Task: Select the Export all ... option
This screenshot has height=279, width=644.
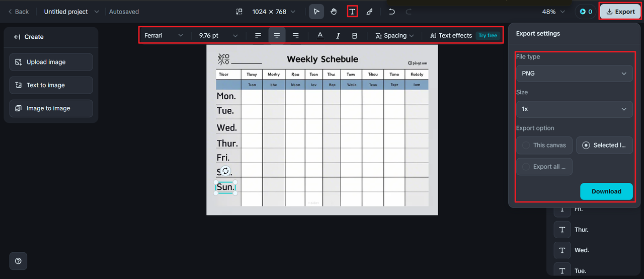Action: tap(544, 167)
